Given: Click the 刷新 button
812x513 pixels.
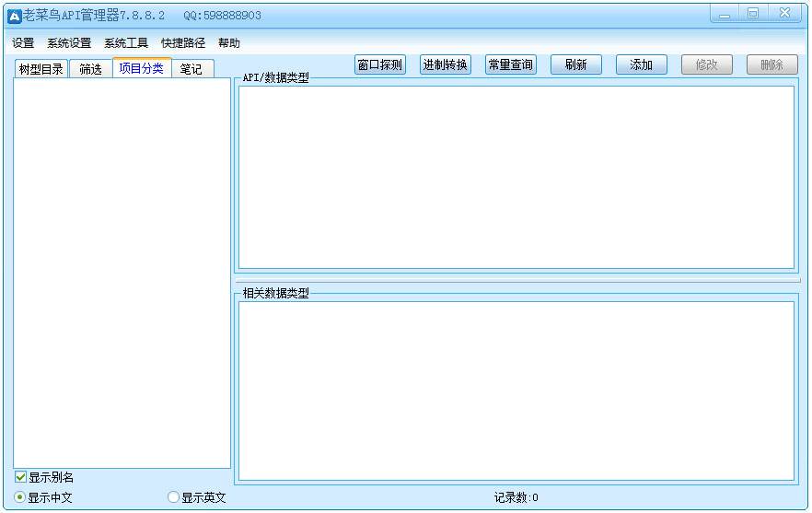Looking at the screenshot, I should [576, 64].
